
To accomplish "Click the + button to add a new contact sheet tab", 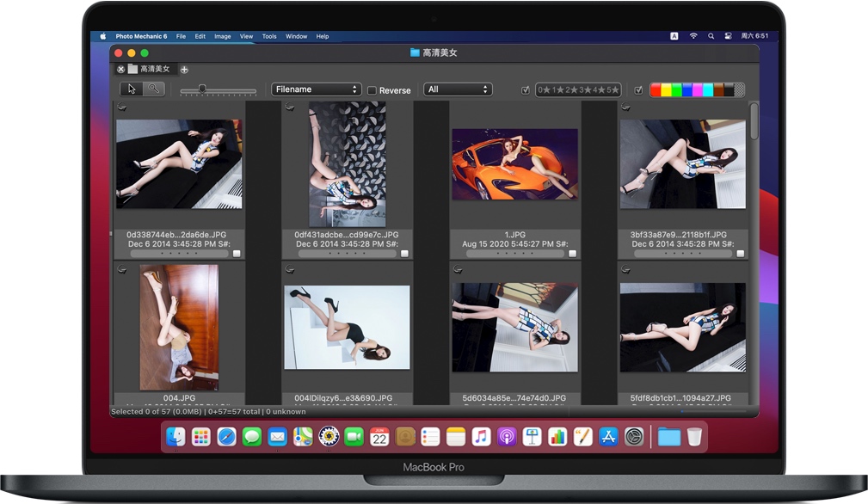I will [183, 68].
